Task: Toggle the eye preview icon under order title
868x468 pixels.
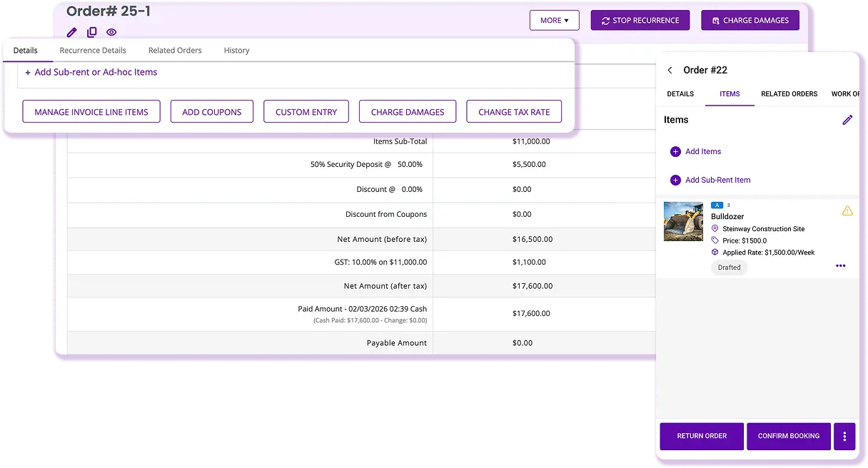Action: pos(111,32)
